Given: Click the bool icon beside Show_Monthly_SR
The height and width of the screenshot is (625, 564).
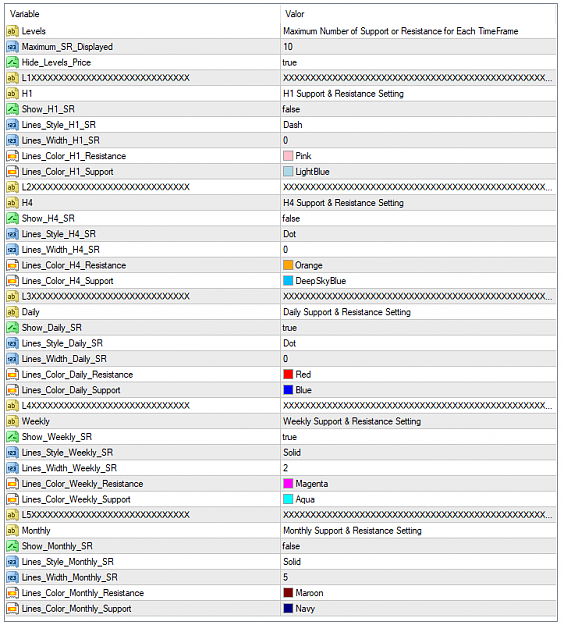Looking at the screenshot, I should (x=12, y=546).
